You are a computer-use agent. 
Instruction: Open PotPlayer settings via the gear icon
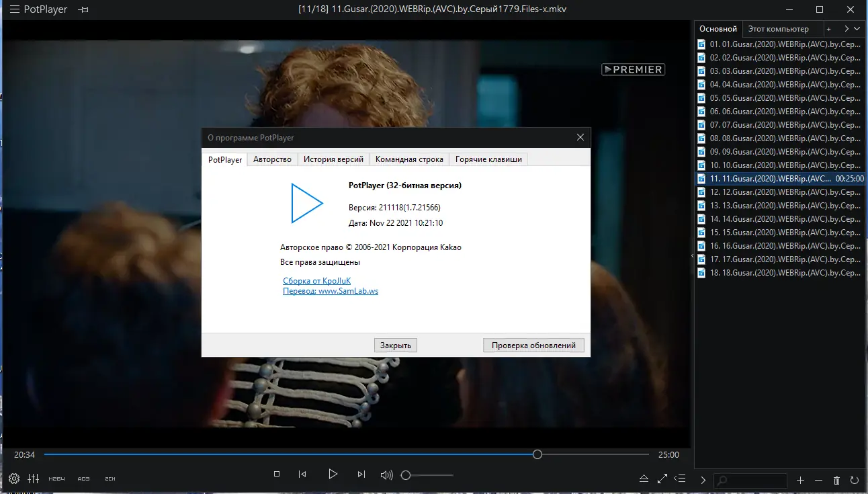13,479
